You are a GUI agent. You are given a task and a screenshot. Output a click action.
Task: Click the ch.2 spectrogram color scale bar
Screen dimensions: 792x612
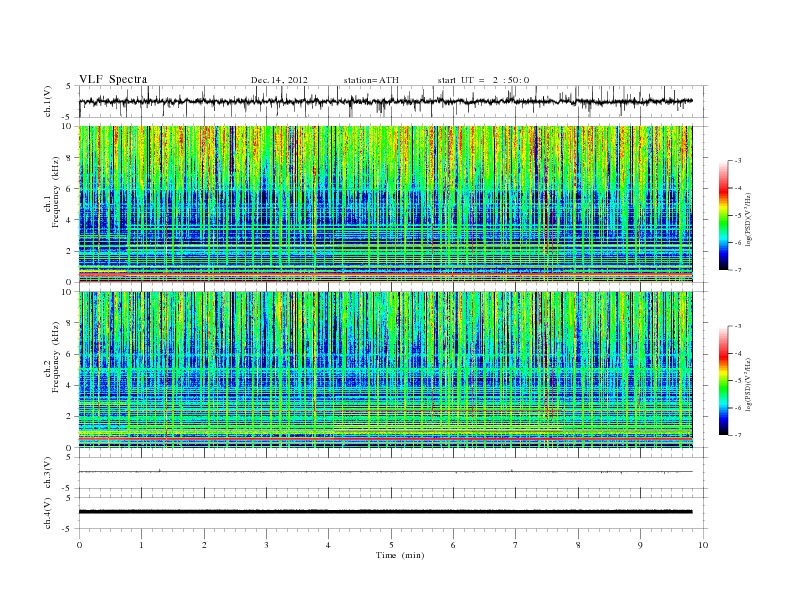[x=723, y=380]
